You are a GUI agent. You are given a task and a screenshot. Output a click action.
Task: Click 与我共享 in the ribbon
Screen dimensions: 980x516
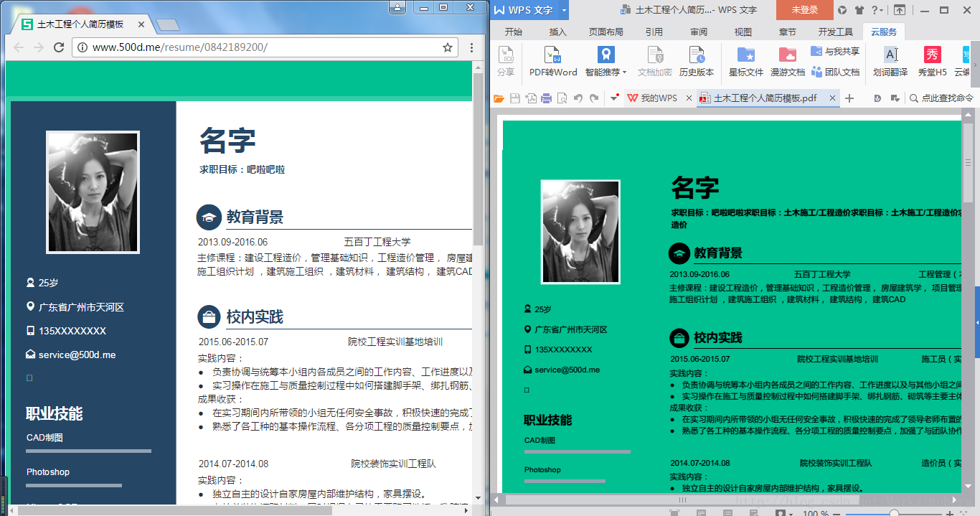(835, 52)
